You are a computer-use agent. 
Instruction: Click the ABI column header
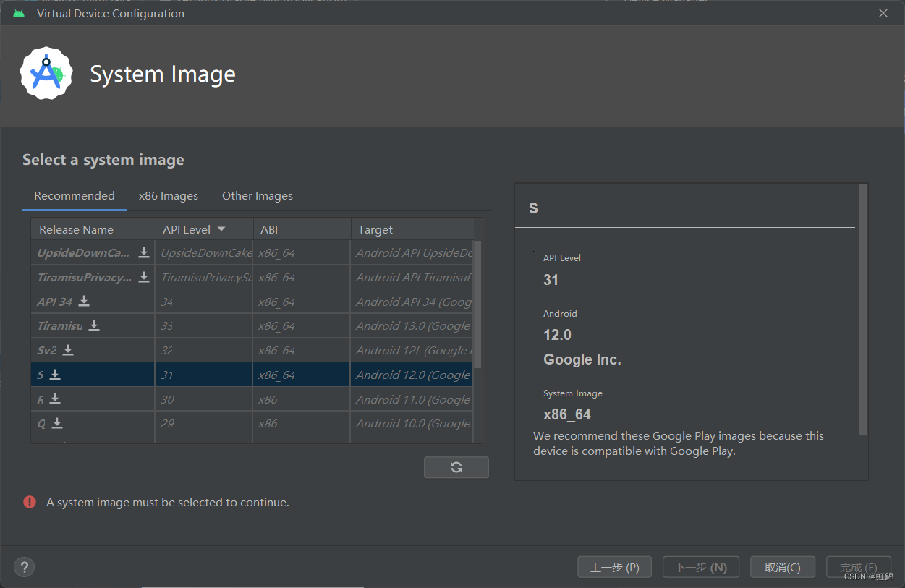(x=269, y=229)
